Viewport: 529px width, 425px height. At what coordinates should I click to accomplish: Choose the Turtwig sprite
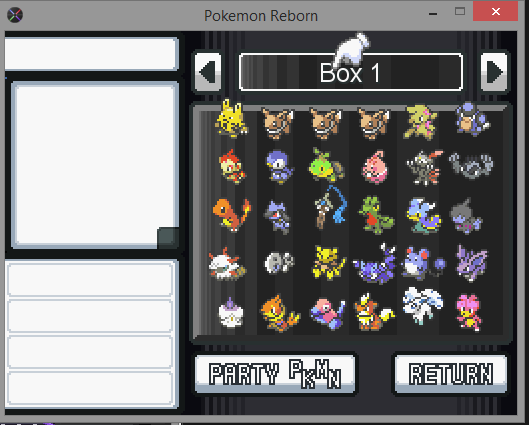click(326, 166)
